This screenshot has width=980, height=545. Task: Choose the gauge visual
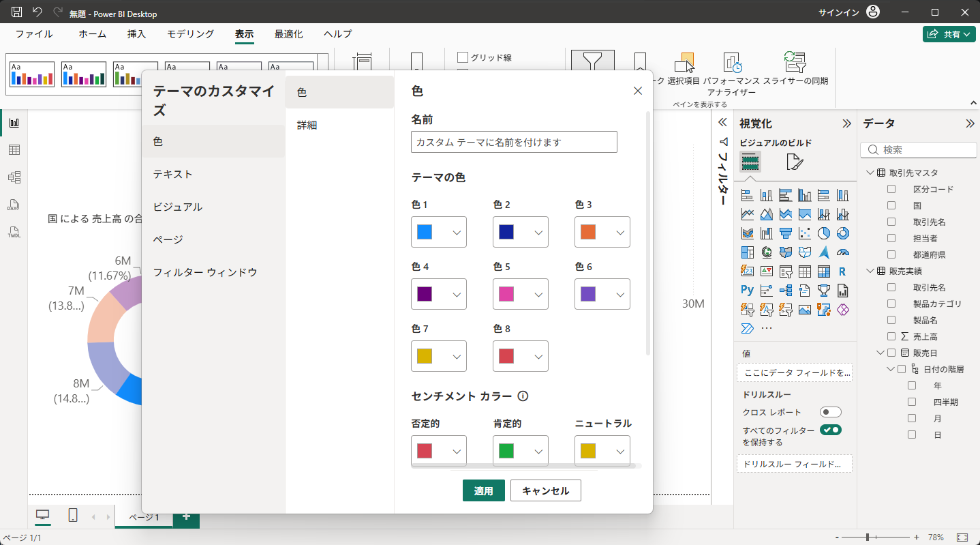click(843, 252)
